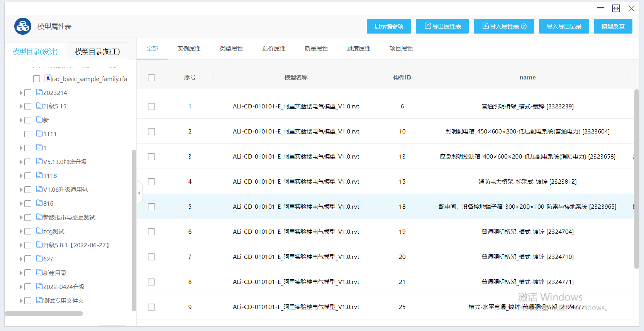
Task: Click the 显示编辑项 button
Action: pyautogui.click(x=389, y=26)
